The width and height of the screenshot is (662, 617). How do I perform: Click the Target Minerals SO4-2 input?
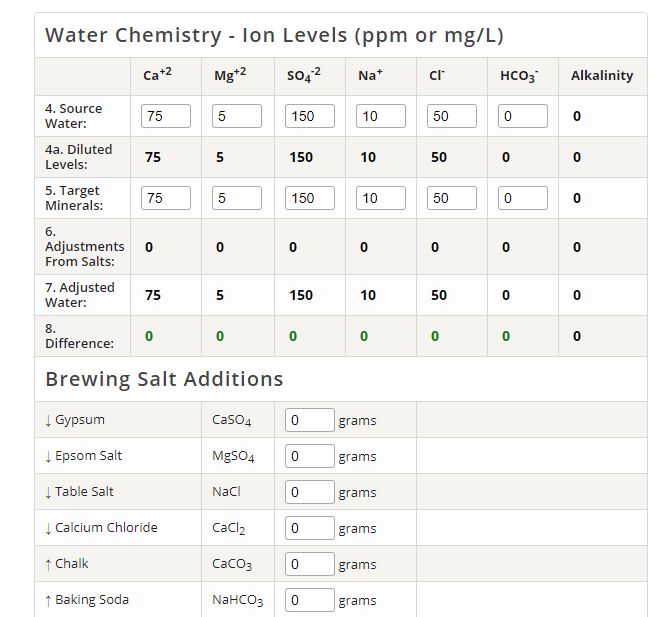coord(310,198)
